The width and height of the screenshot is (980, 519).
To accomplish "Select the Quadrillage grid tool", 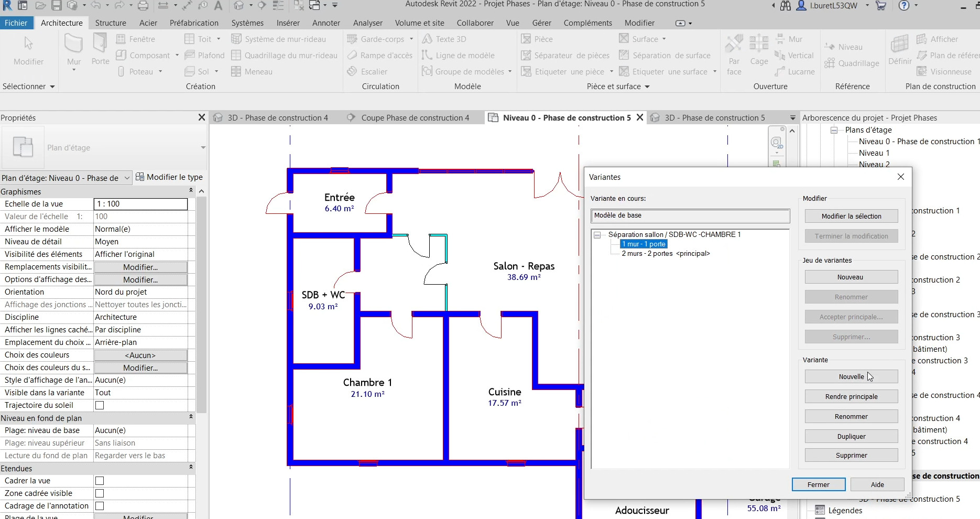I will (852, 63).
